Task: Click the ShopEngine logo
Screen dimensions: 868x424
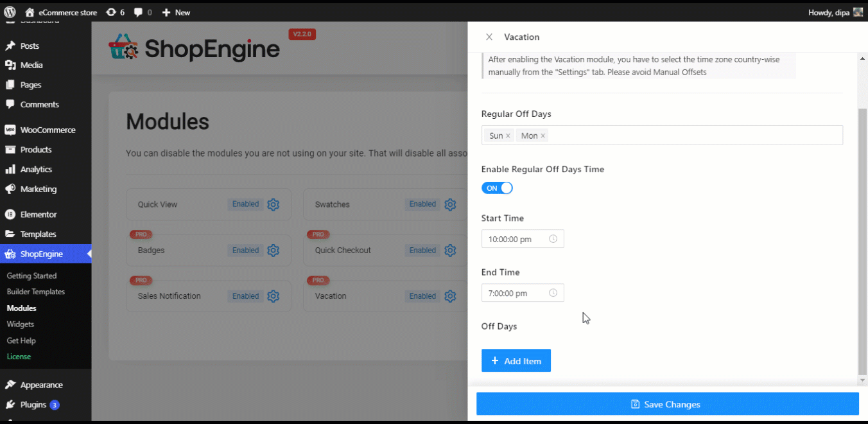Action: (x=194, y=48)
